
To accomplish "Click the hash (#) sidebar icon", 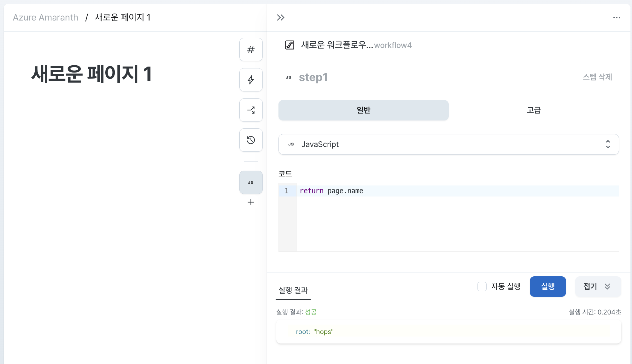I will click(251, 50).
